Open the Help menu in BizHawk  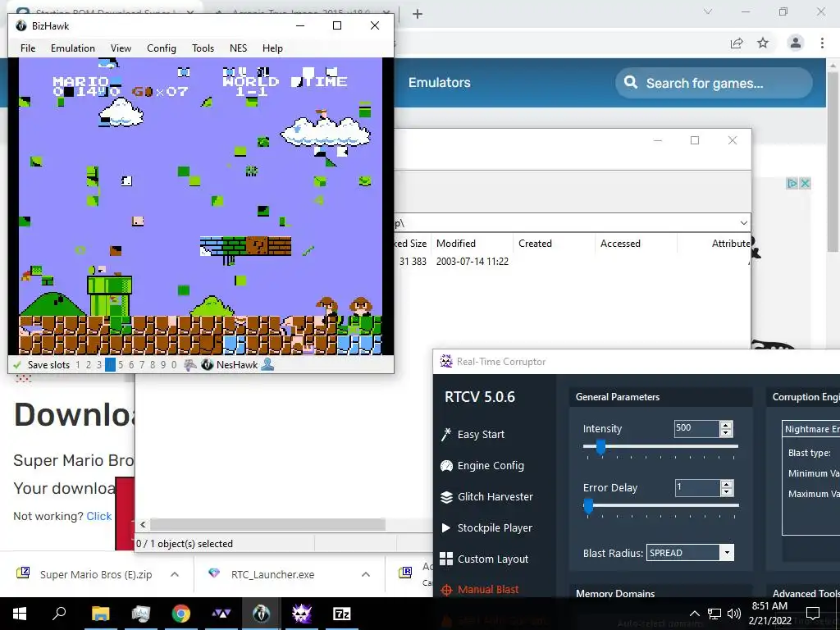point(272,48)
